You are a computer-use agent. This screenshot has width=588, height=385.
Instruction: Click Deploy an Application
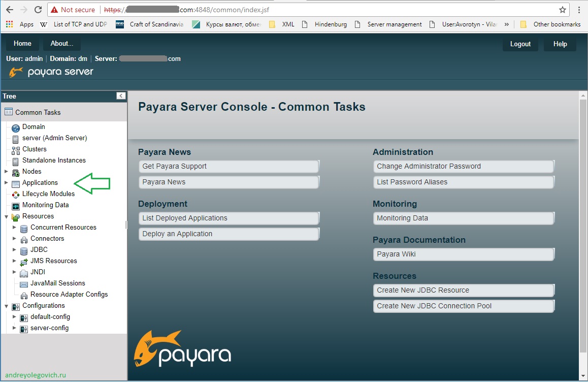[x=228, y=234]
